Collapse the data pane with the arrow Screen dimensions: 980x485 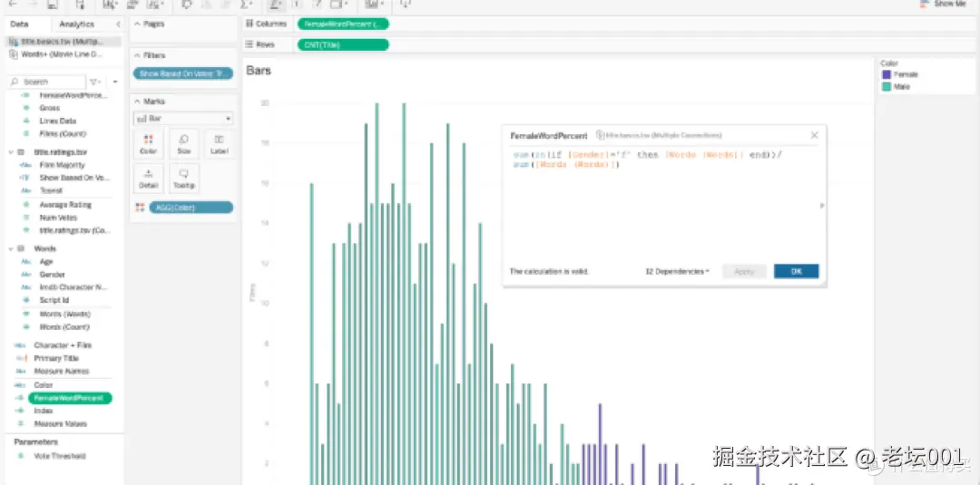pos(118,24)
